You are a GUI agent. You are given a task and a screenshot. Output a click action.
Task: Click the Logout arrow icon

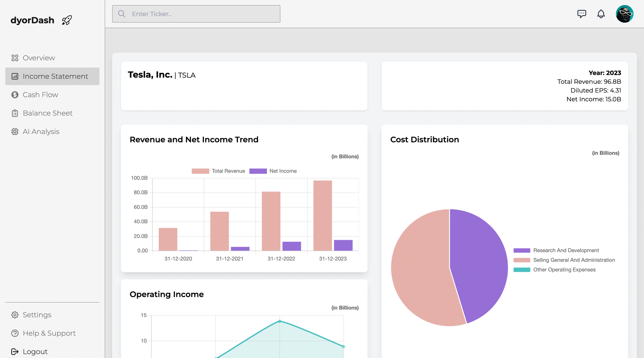pos(15,352)
